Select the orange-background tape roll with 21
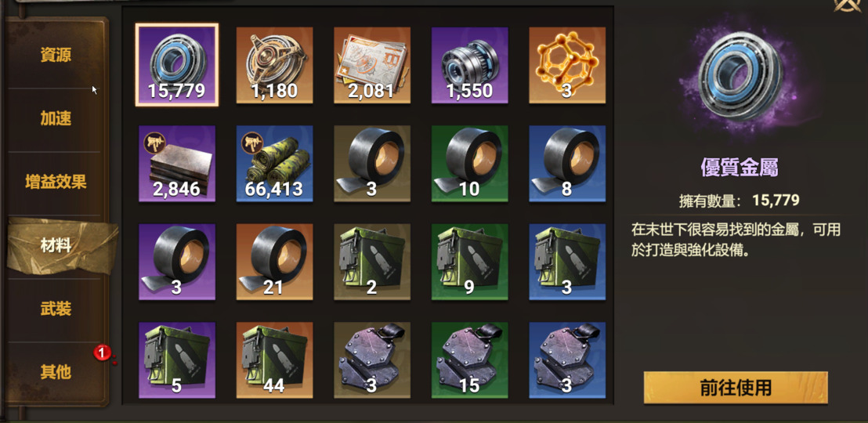 [274, 262]
